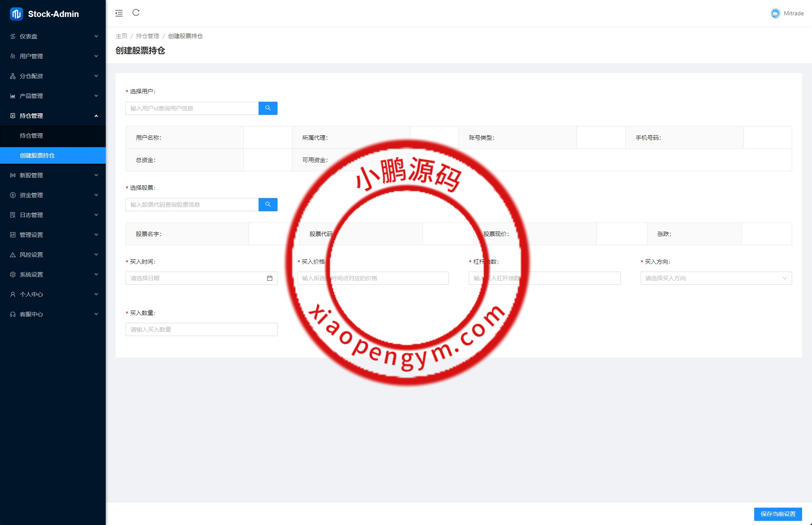This screenshot has width=812, height=525.
Task: Click the calendar icon in buy time field
Action: click(x=270, y=278)
